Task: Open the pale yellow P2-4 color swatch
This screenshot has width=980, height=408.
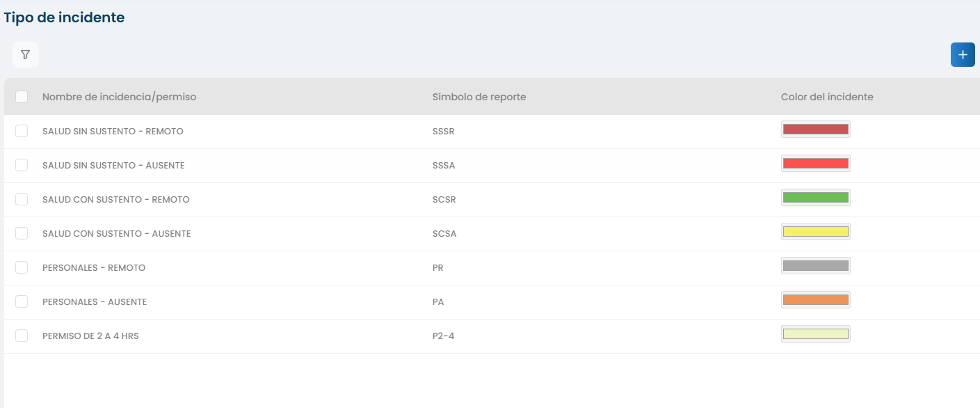Action: [815, 334]
